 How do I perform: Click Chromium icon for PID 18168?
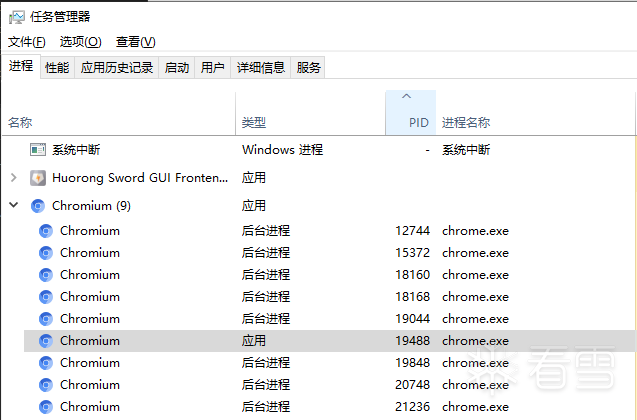(46, 297)
